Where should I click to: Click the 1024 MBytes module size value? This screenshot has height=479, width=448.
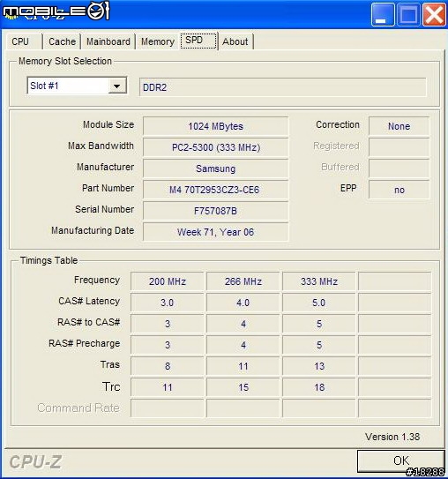pyautogui.click(x=215, y=126)
